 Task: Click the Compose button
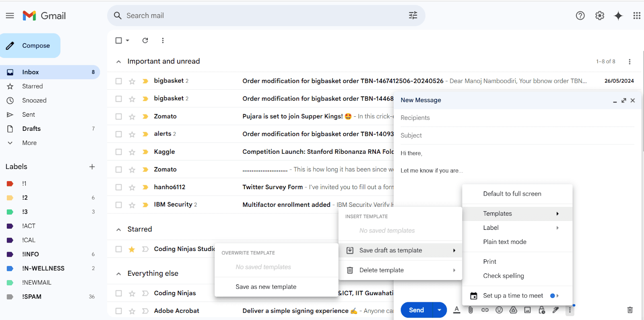coord(30,45)
